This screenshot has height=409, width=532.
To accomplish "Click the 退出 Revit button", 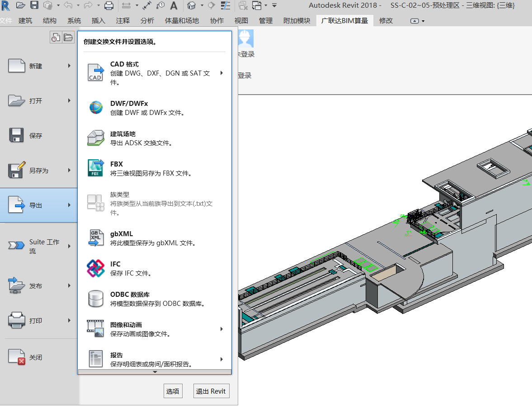I will (211, 391).
